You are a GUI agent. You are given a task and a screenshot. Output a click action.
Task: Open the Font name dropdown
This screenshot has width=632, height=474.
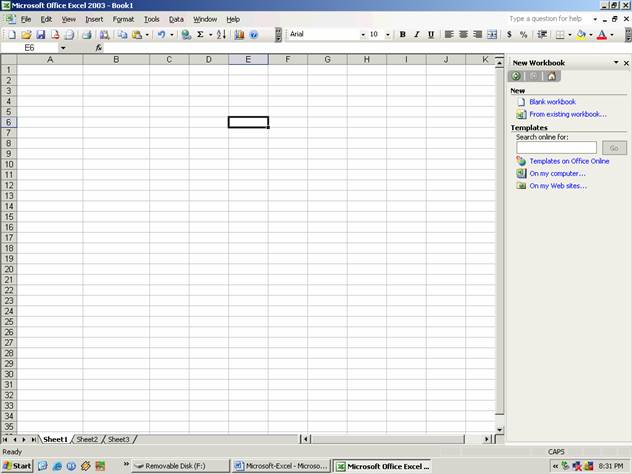tap(363, 35)
